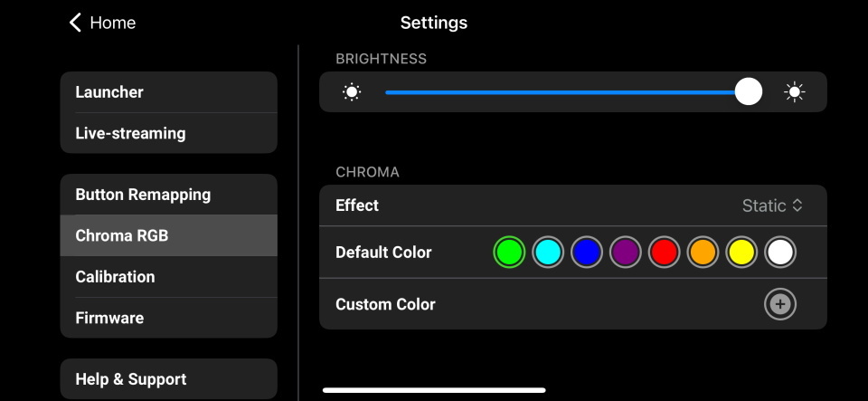Tap the low brightness sun icon
The image size is (868, 401).
(x=352, y=91)
